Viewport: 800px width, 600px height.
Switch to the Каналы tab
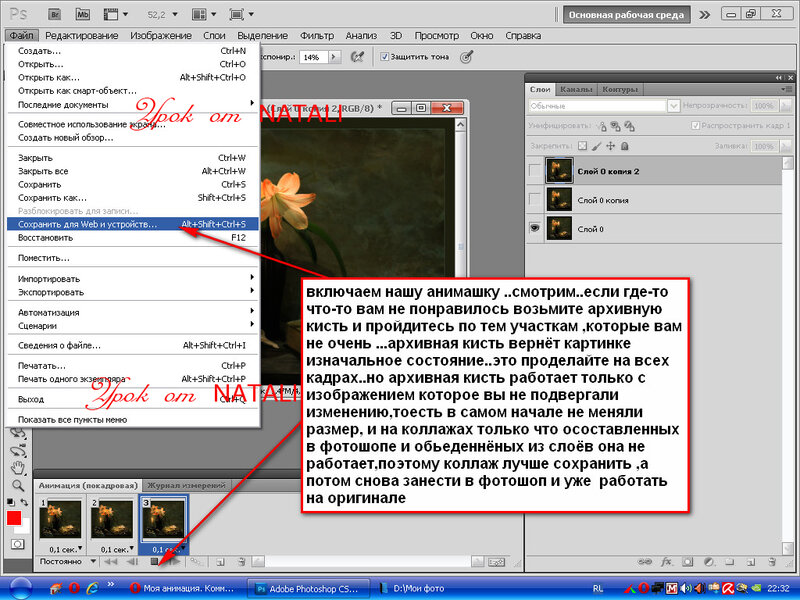575,90
